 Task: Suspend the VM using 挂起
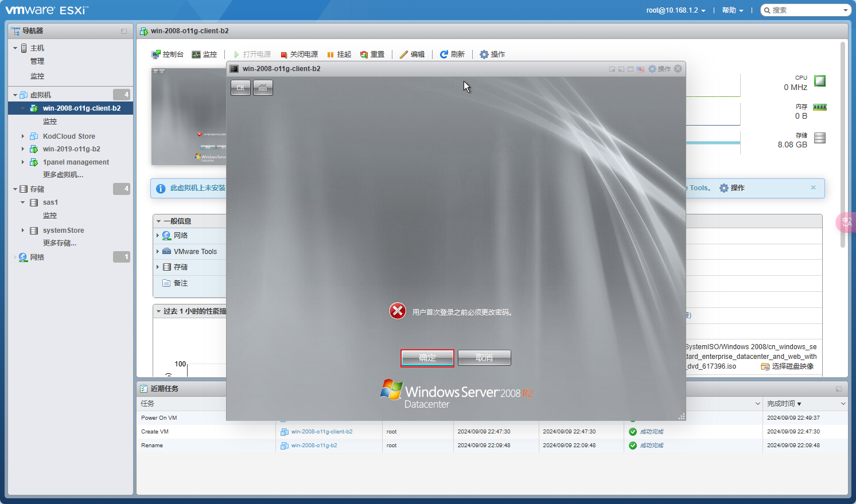[x=339, y=54]
